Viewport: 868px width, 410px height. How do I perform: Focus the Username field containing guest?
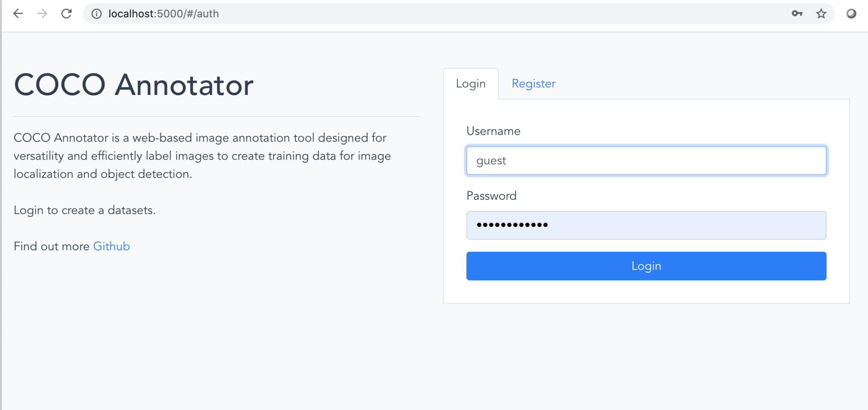[645, 160]
